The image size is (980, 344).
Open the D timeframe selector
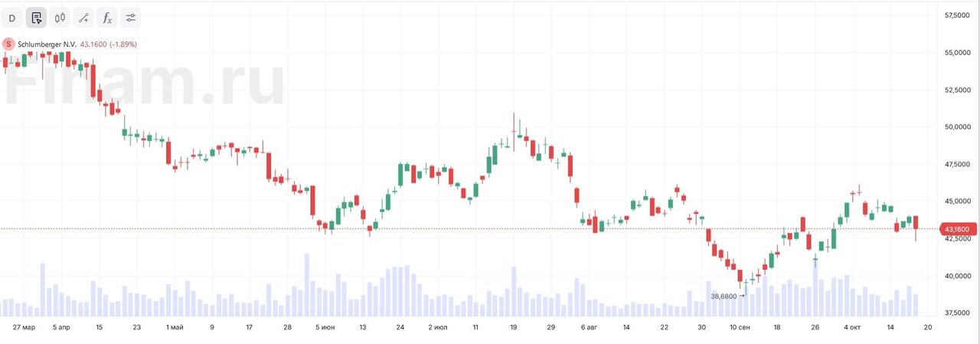(11, 18)
